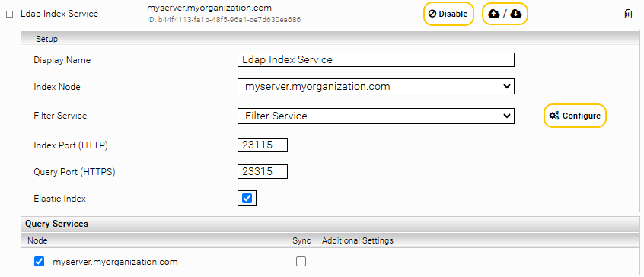Enable the Sync checkbox

(301, 262)
